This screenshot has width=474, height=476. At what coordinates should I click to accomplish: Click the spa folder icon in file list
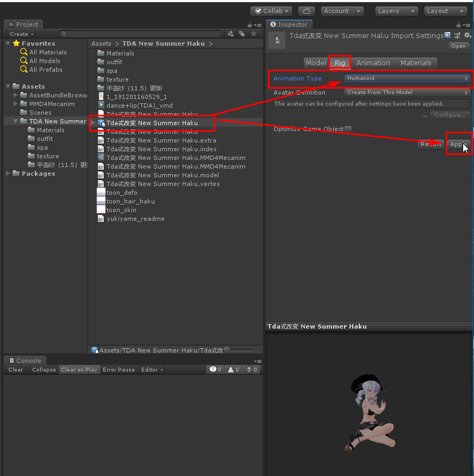(x=101, y=71)
